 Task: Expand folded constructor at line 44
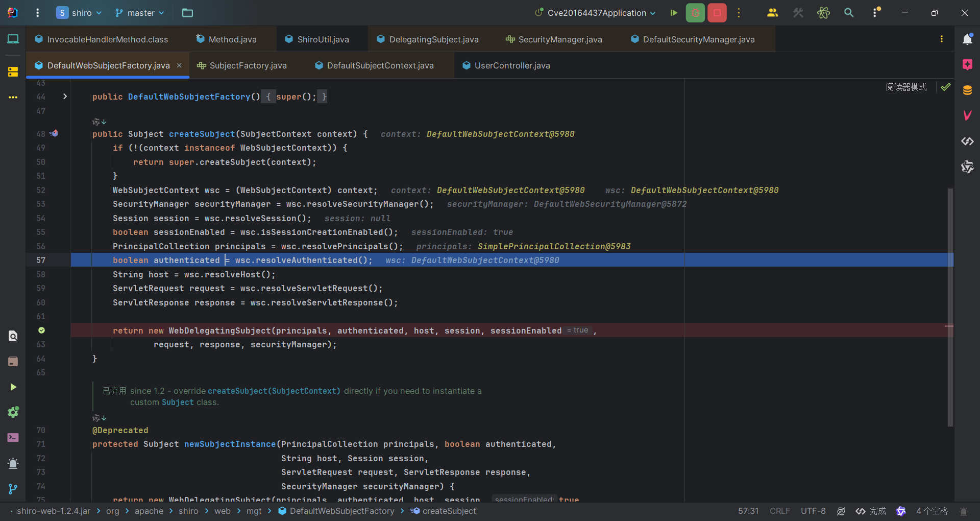tap(65, 97)
